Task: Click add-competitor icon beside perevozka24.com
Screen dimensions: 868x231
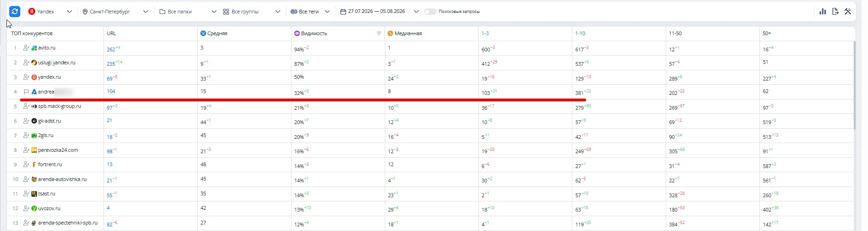Action: pos(26,150)
